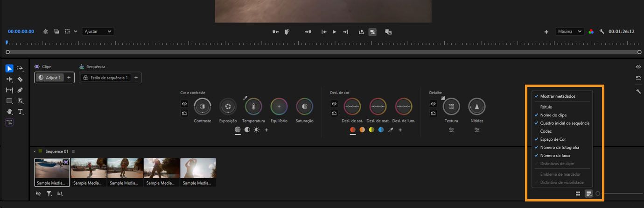Select yellow swatch under Desl. de cor
This screenshot has height=208, width=644.
click(371, 129)
